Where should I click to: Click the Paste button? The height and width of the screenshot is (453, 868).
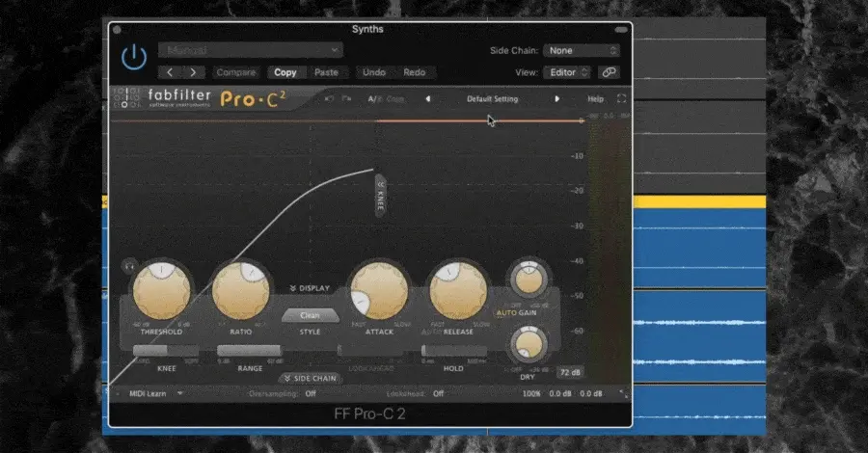[326, 72]
